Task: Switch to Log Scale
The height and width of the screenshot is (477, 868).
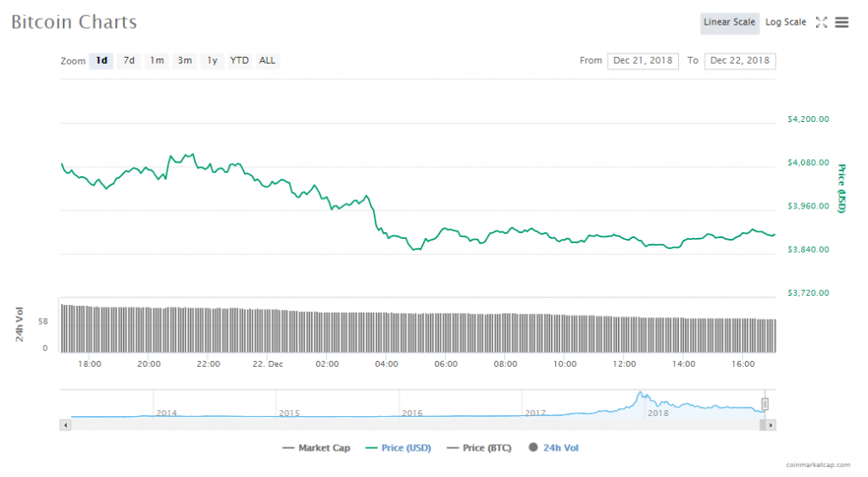Action: 786,23
